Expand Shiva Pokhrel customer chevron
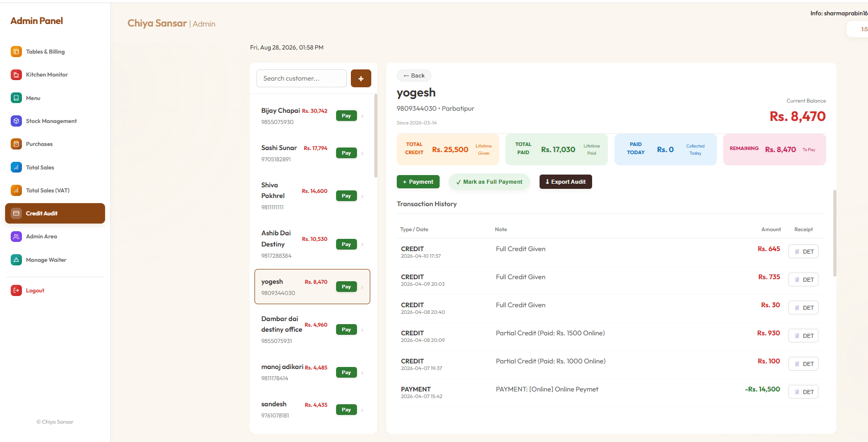Screen dimensions: 868x442 pyautogui.click(x=363, y=196)
